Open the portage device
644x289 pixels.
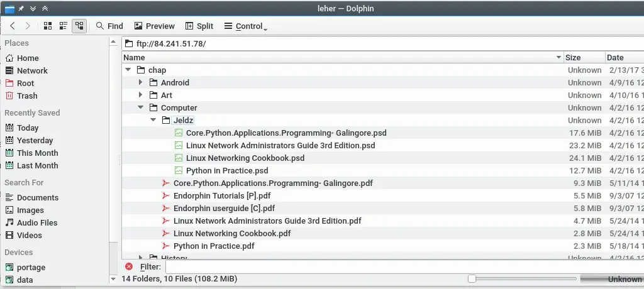31,267
